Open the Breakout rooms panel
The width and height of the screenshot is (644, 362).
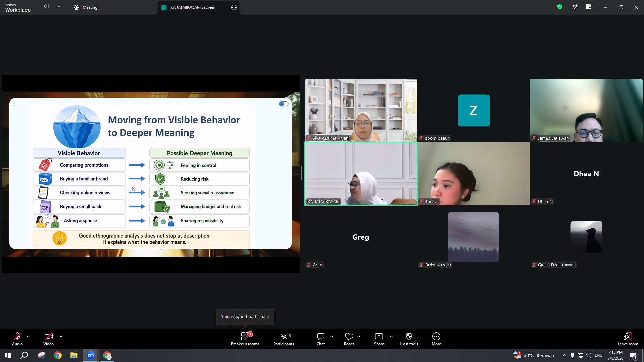245,339
